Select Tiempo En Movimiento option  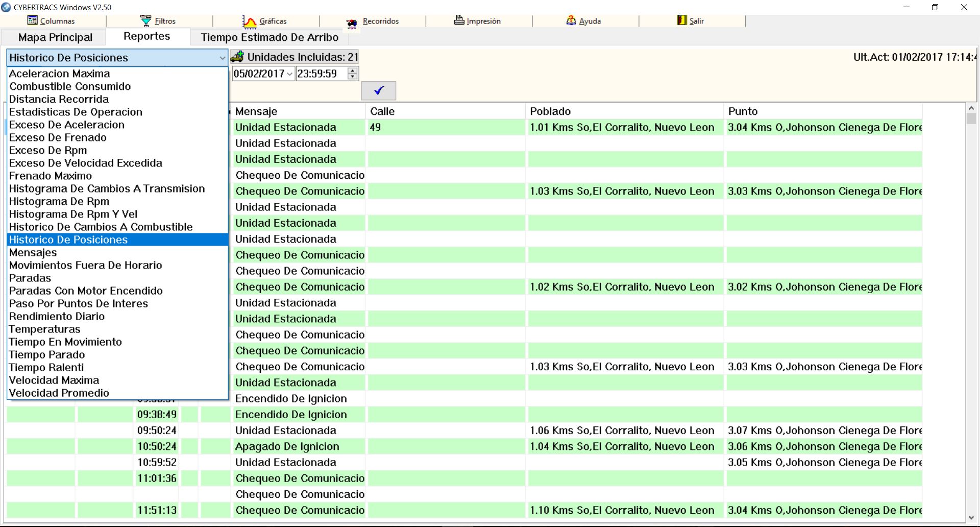click(117, 342)
